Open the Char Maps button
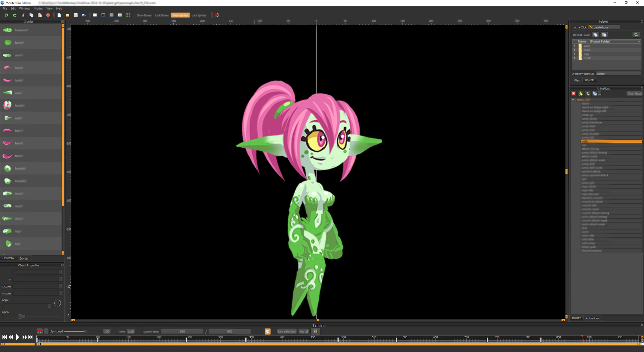The height and width of the screenshot is (352, 644). (x=634, y=94)
